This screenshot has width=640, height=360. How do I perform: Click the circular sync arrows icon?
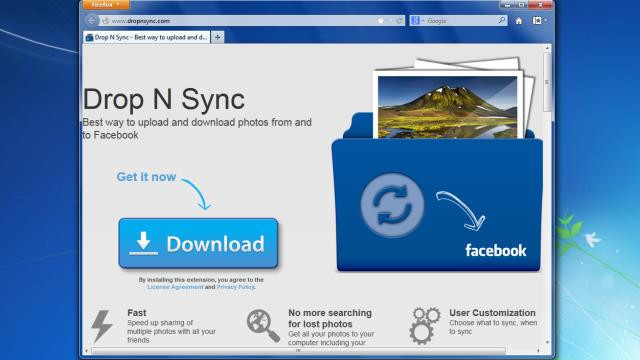[x=392, y=205]
